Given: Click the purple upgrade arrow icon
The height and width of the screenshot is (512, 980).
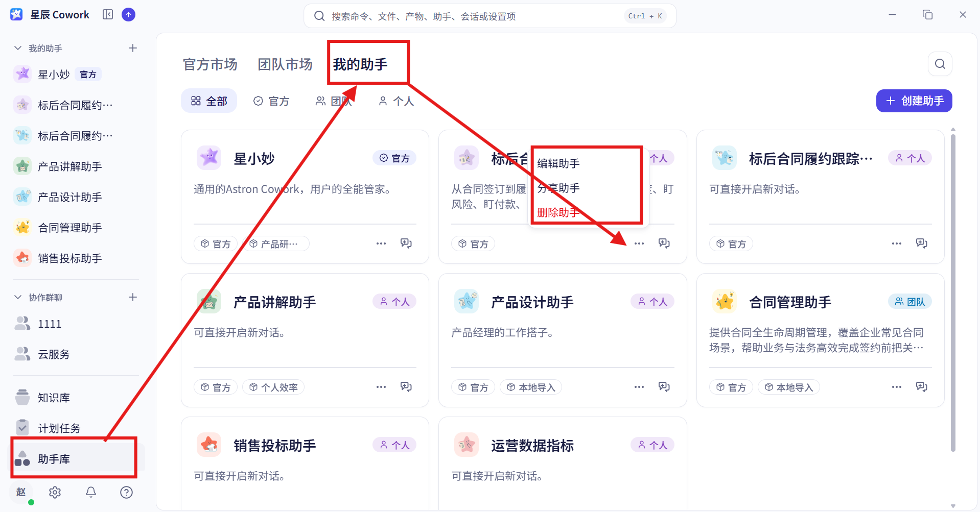Looking at the screenshot, I should tap(129, 14).
